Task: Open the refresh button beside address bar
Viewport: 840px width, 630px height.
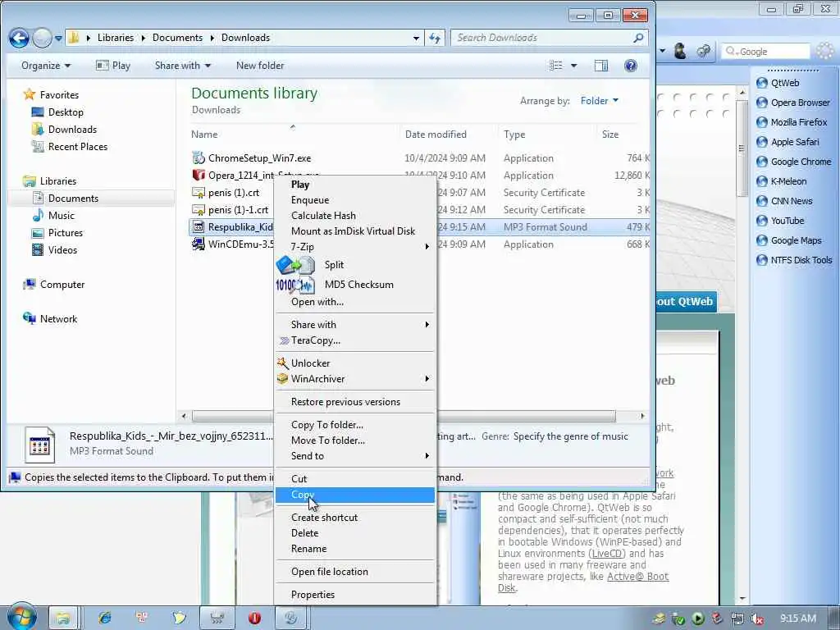Action: point(435,38)
